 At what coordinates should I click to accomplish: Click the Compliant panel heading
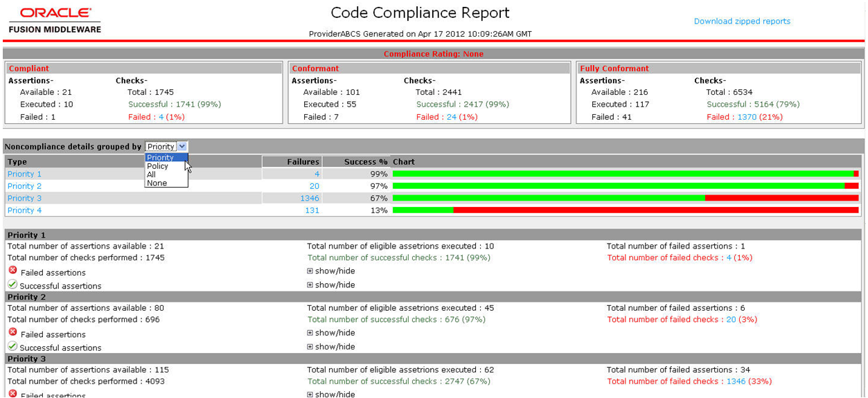144,69
